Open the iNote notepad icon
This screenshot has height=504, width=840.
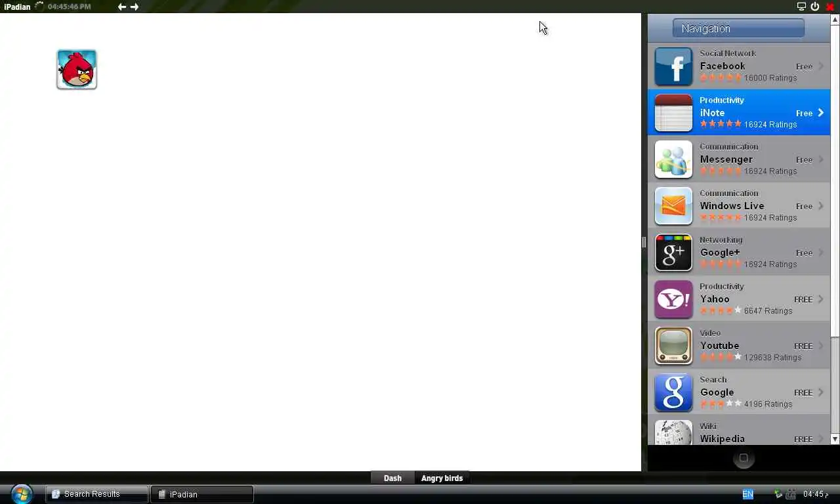click(673, 113)
